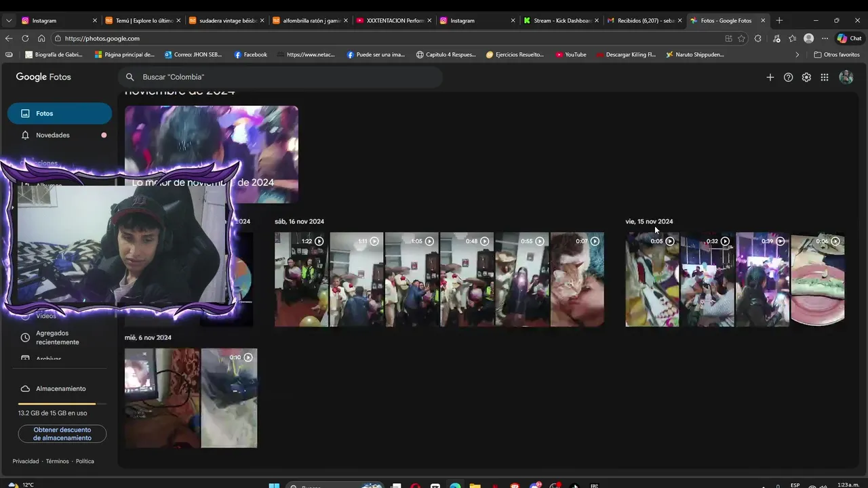Open Copilot Chat button in browser
The image size is (868, 488).
849,39
